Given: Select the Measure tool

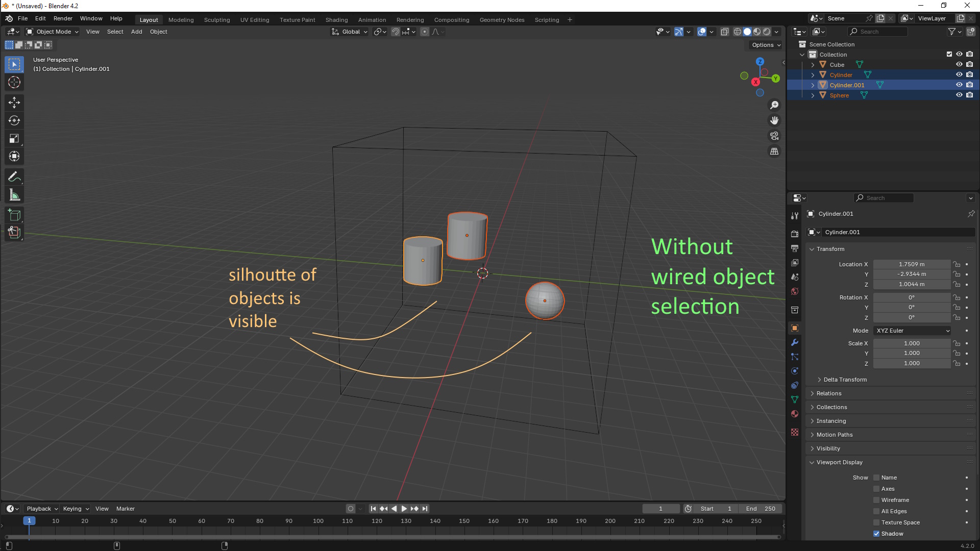Looking at the screenshot, I should click(14, 195).
